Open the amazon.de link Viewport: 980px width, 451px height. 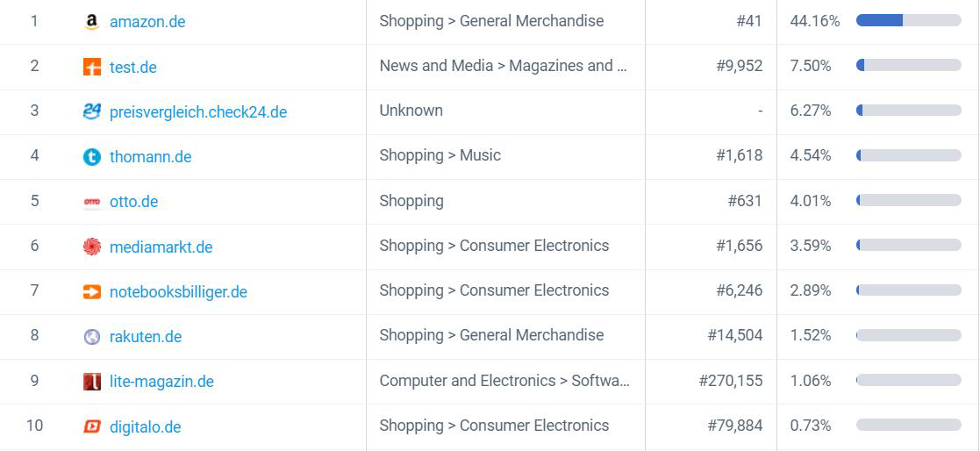tap(147, 22)
